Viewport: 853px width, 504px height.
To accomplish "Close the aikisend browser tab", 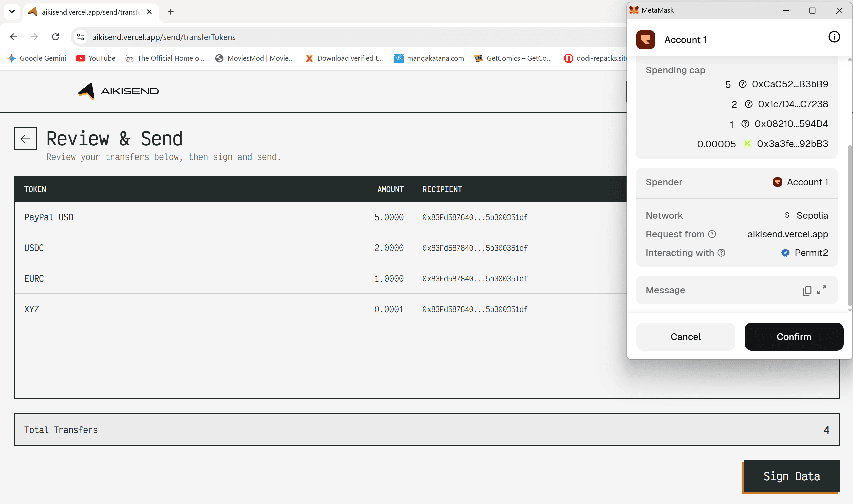I will (x=149, y=12).
